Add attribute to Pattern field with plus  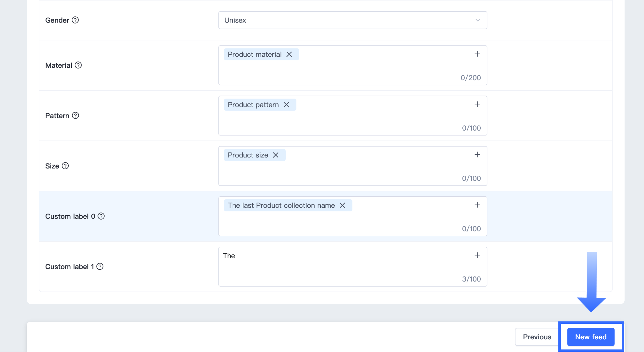pyautogui.click(x=477, y=104)
